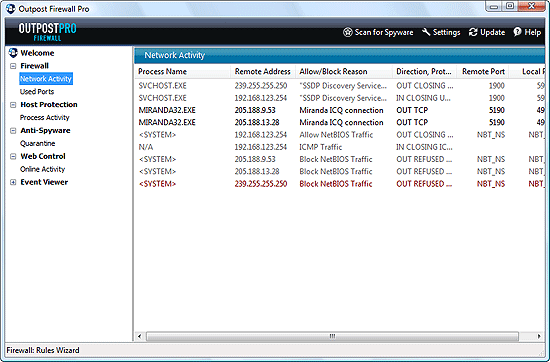
Task: Select Network Activity in the sidebar
Action: coord(46,79)
